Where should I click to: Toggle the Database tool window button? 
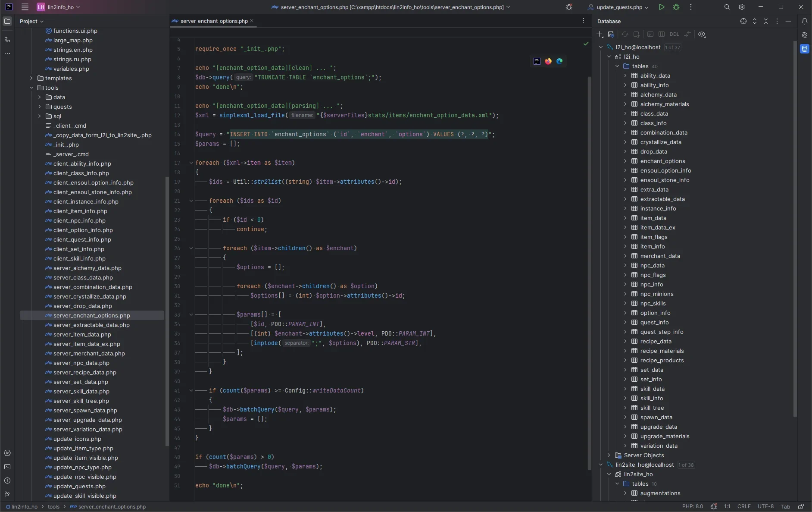click(805, 49)
